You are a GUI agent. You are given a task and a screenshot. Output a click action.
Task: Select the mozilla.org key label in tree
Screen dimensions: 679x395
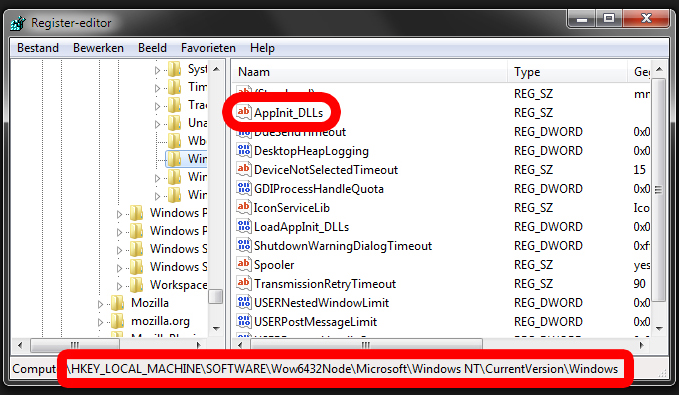click(160, 321)
